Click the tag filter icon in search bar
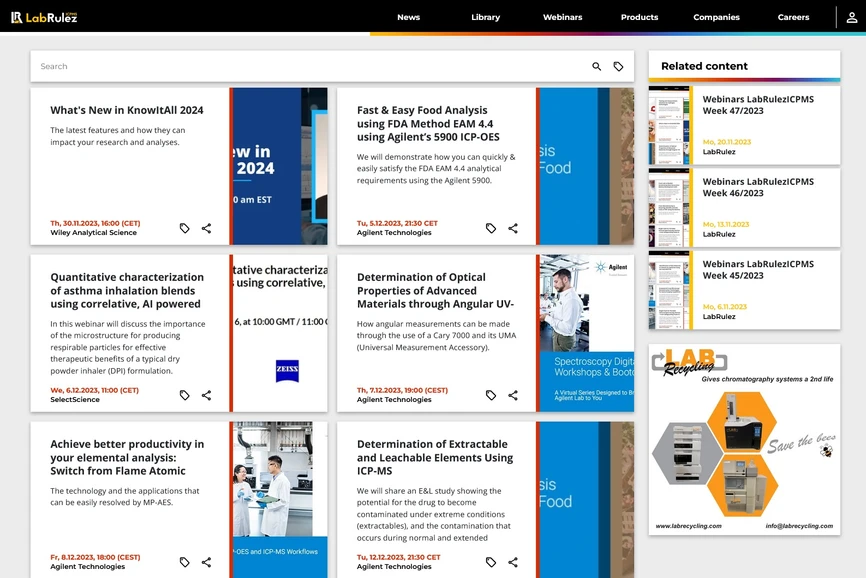The image size is (866, 578). point(619,66)
